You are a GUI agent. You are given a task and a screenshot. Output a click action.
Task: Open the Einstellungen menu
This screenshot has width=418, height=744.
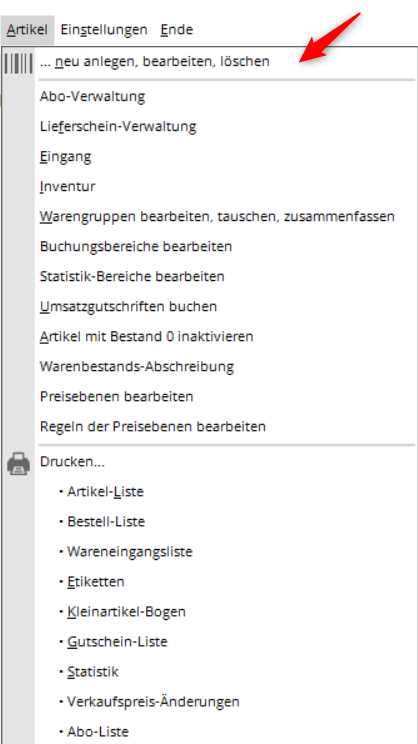coord(104,30)
